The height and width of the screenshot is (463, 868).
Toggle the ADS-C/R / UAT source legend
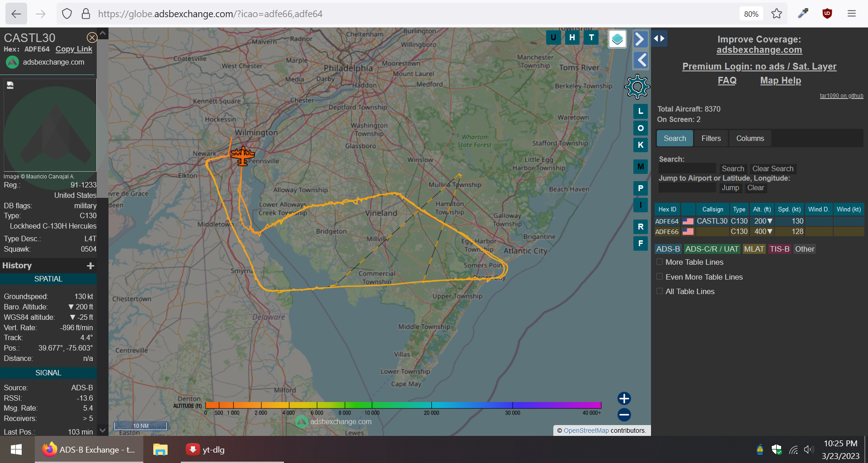[x=712, y=249]
